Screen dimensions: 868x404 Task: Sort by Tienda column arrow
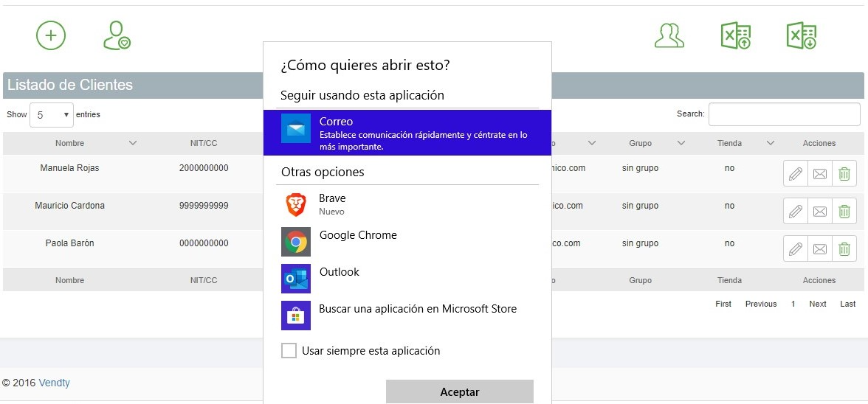(x=770, y=143)
